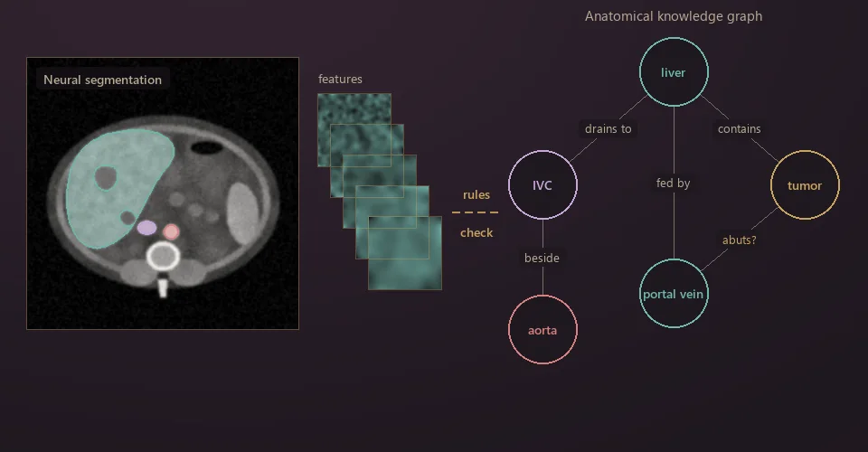Select the IVC graph node

(x=542, y=184)
